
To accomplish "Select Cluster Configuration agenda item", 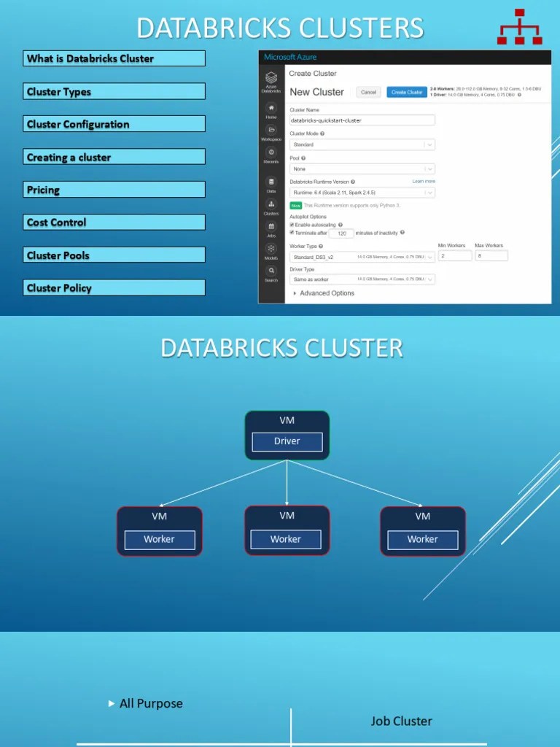I will 114,124.
